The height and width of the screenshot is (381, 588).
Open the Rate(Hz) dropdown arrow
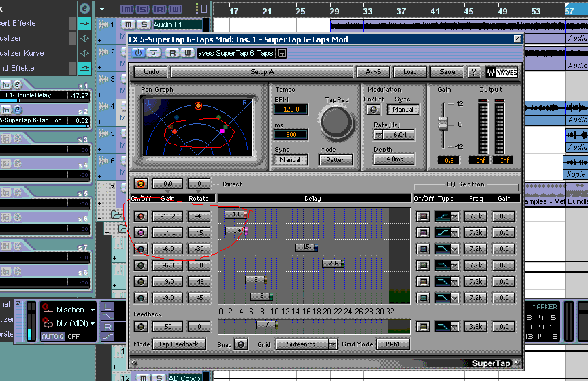tap(378, 135)
